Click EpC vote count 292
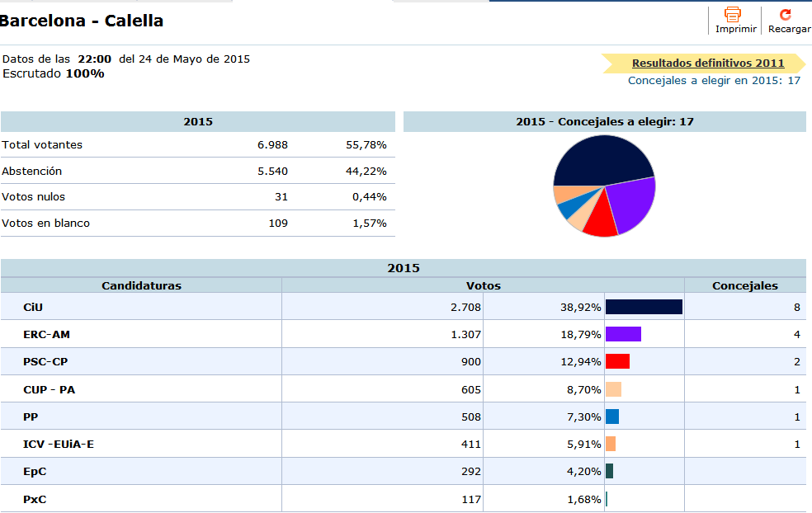812x513 pixels. pyautogui.click(x=471, y=472)
